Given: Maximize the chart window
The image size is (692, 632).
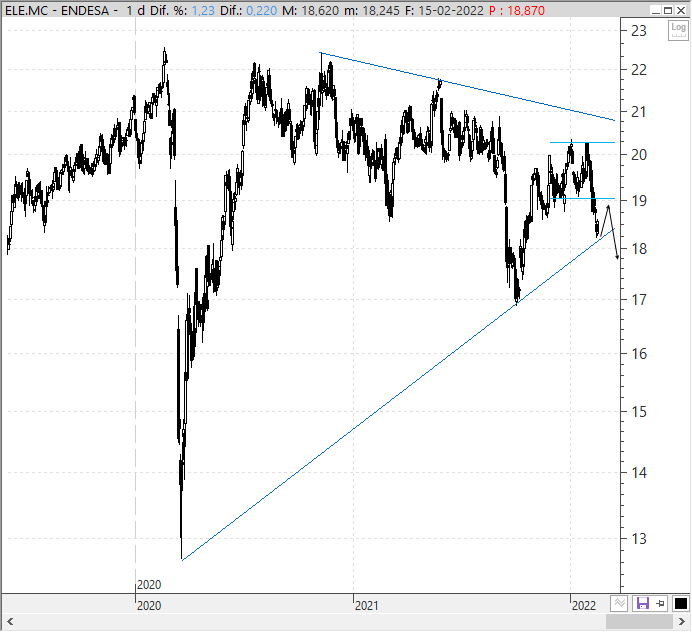Looking at the screenshot, I should tap(668, 10).
